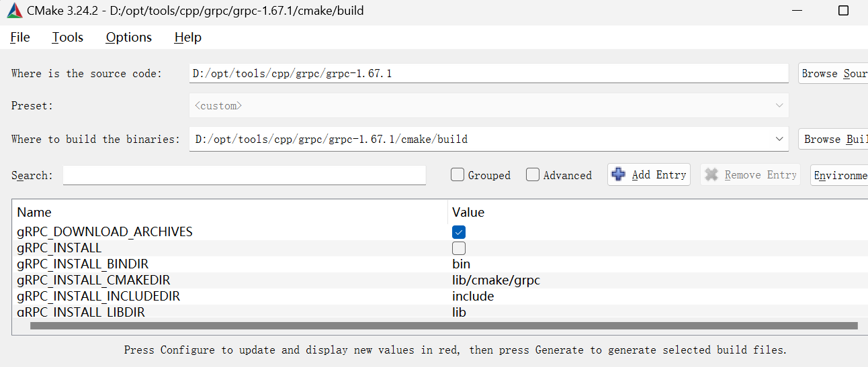Open the build binaries path dropdown
Image resolution: width=868 pixels, height=367 pixels.
[x=779, y=140]
